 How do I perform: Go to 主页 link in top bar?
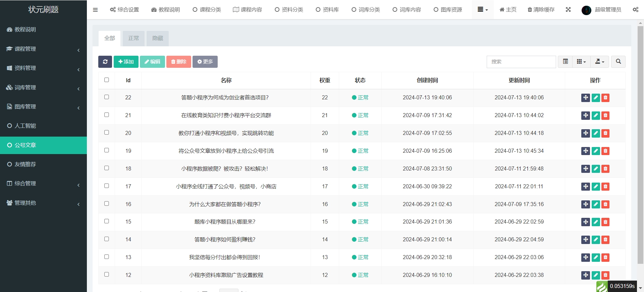508,10
